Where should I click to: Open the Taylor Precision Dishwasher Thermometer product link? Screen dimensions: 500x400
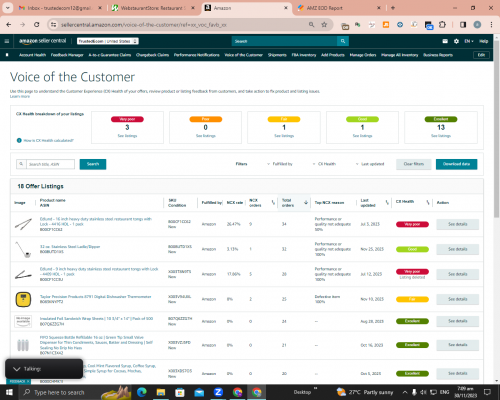tap(96, 296)
